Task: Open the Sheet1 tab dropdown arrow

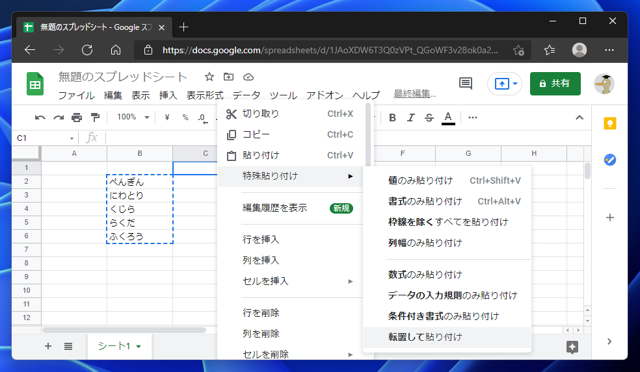Action: coord(139,347)
